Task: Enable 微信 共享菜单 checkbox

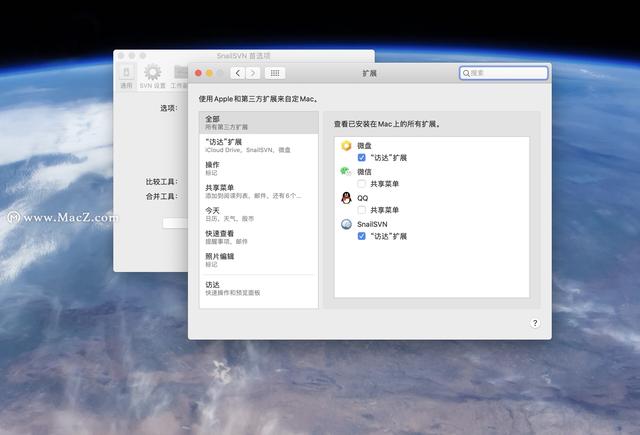Action: (362, 184)
